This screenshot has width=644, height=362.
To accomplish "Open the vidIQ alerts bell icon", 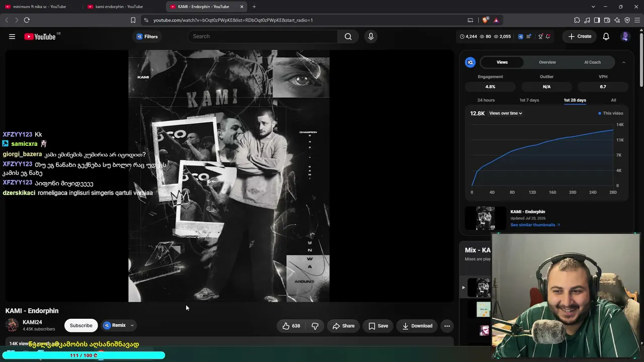I will pos(548,36).
